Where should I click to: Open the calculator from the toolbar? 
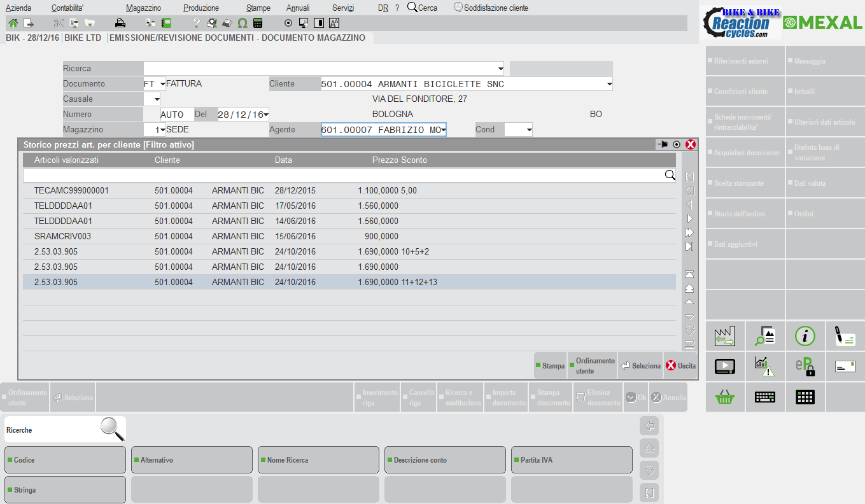[258, 24]
